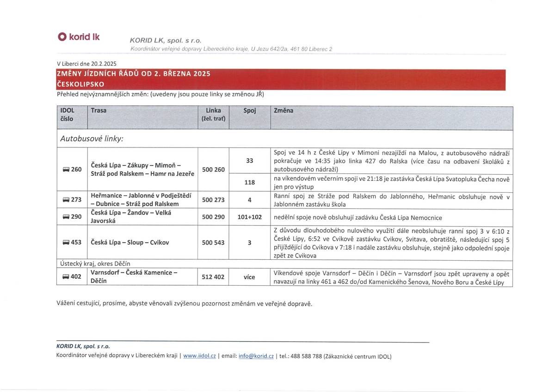Select the 500 543 line number cell
The image size is (555, 392).
coord(213,242)
